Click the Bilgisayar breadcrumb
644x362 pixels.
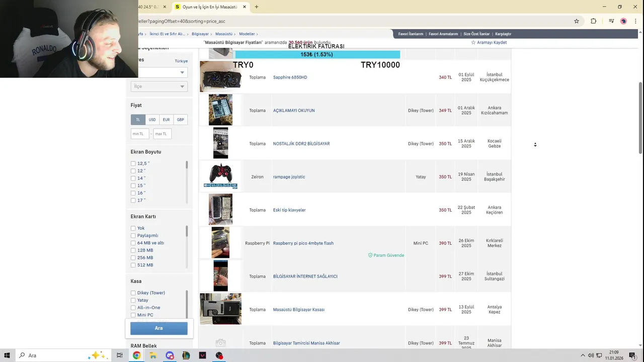(x=200, y=34)
